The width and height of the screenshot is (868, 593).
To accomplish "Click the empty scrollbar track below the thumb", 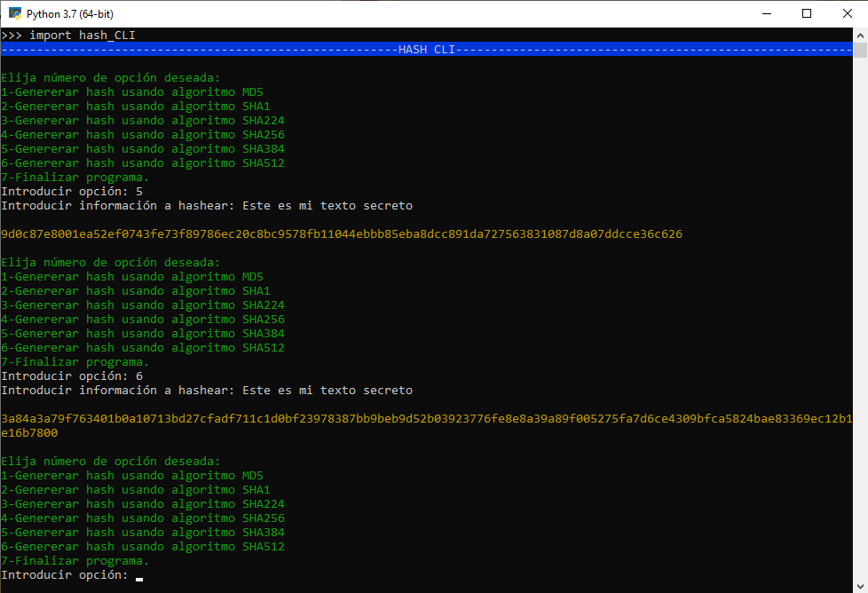I will [860, 355].
